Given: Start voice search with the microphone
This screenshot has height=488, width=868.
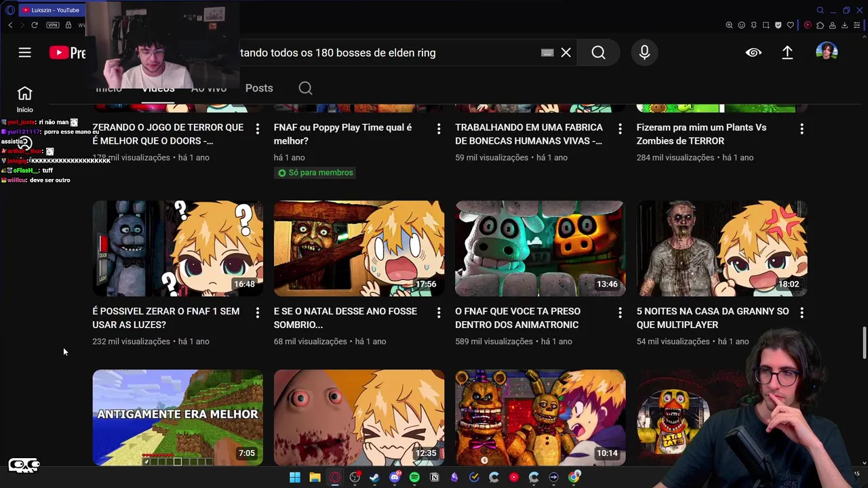Looking at the screenshot, I should point(645,52).
